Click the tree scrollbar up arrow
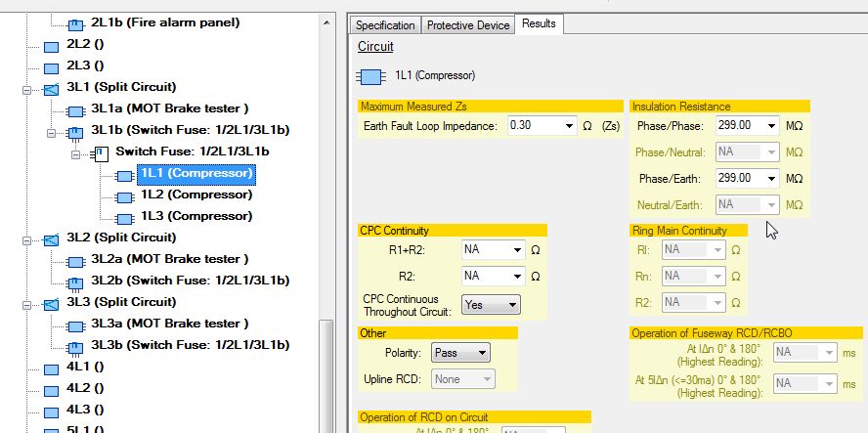 coord(326,22)
